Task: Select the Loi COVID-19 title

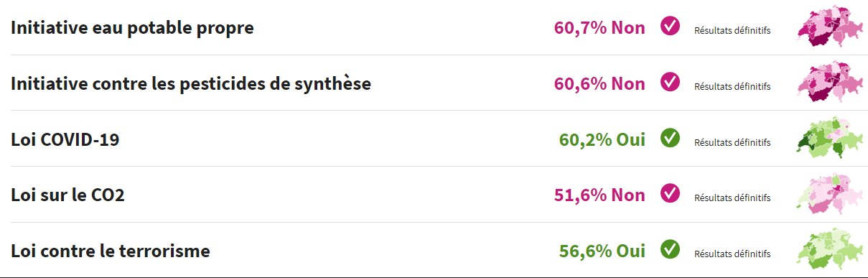Action: pyautogui.click(x=65, y=139)
